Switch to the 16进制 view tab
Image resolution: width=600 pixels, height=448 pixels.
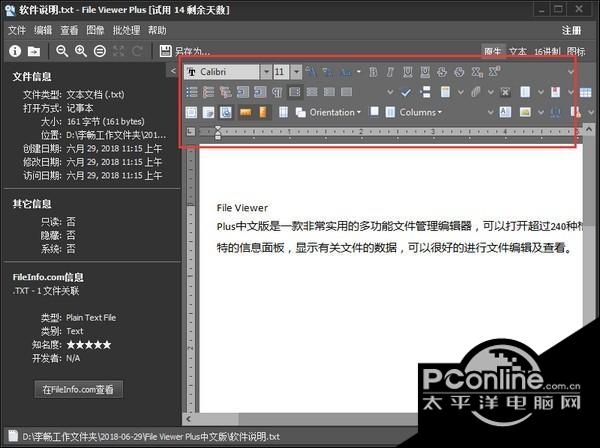547,51
